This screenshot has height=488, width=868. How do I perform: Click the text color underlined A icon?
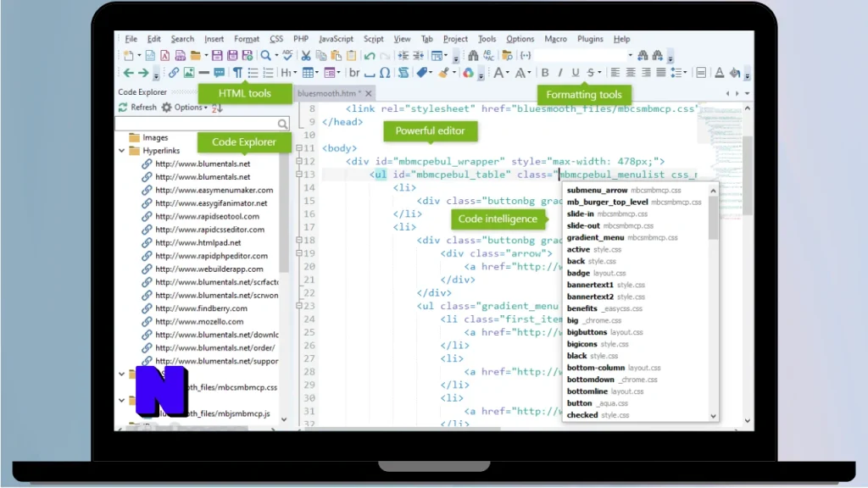(x=719, y=73)
